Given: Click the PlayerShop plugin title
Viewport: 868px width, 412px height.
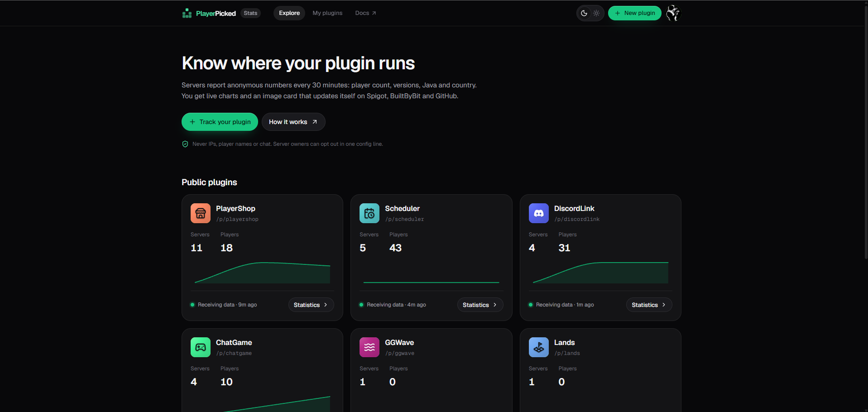Looking at the screenshot, I should [x=235, y=209].
